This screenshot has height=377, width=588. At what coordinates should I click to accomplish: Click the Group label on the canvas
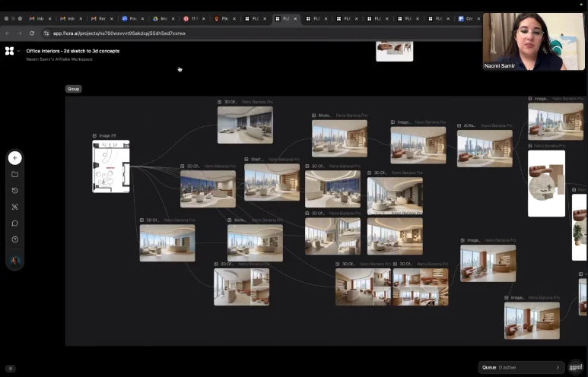click(73, 89)
